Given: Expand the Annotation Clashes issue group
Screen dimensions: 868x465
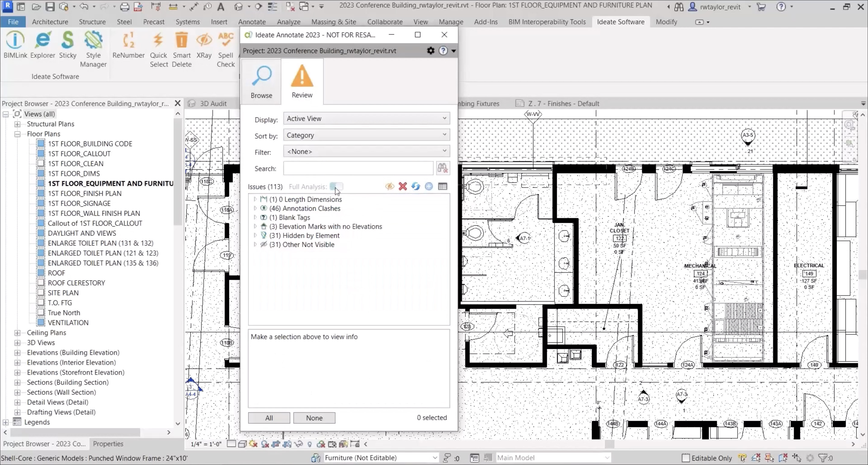Looking at the screenshot, I should (255, 208).
